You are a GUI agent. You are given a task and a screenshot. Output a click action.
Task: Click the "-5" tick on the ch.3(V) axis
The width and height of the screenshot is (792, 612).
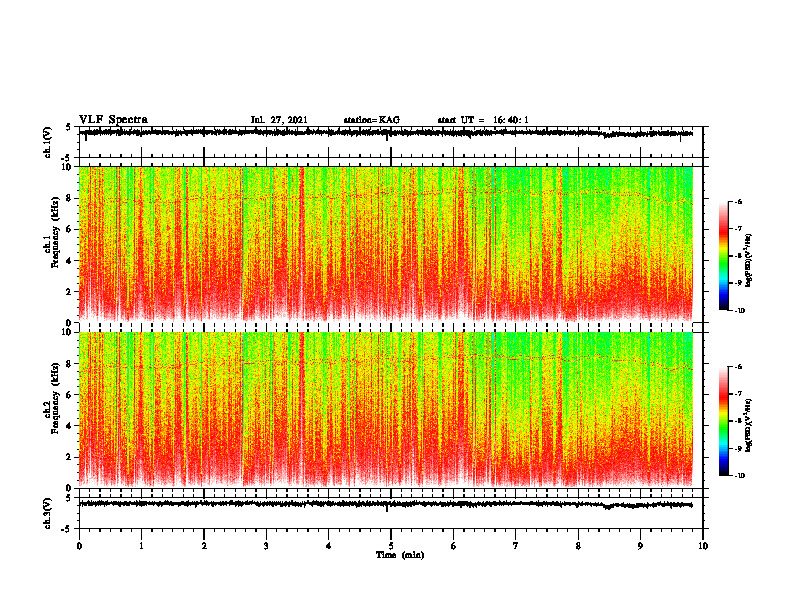[x=68, y=529]
